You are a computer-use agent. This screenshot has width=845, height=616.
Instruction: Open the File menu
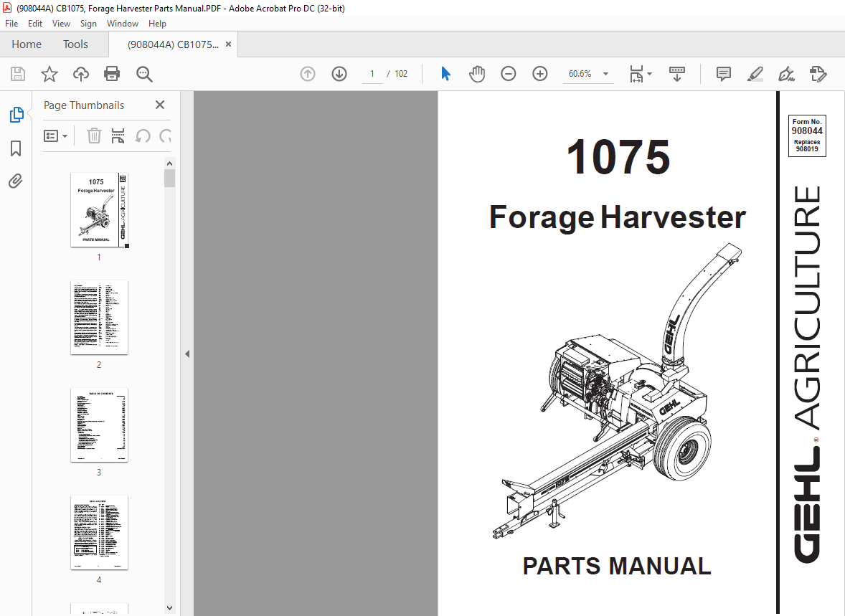tap(11, 24)
